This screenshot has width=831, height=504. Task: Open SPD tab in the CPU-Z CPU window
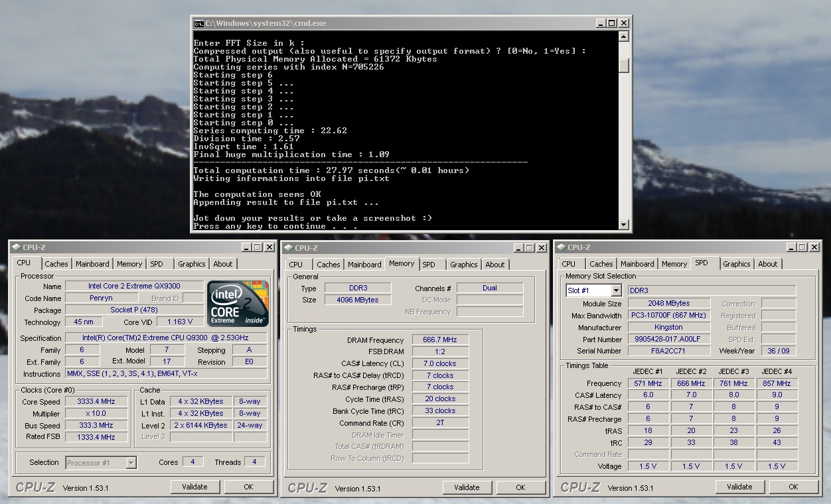[x=157, y=264]
